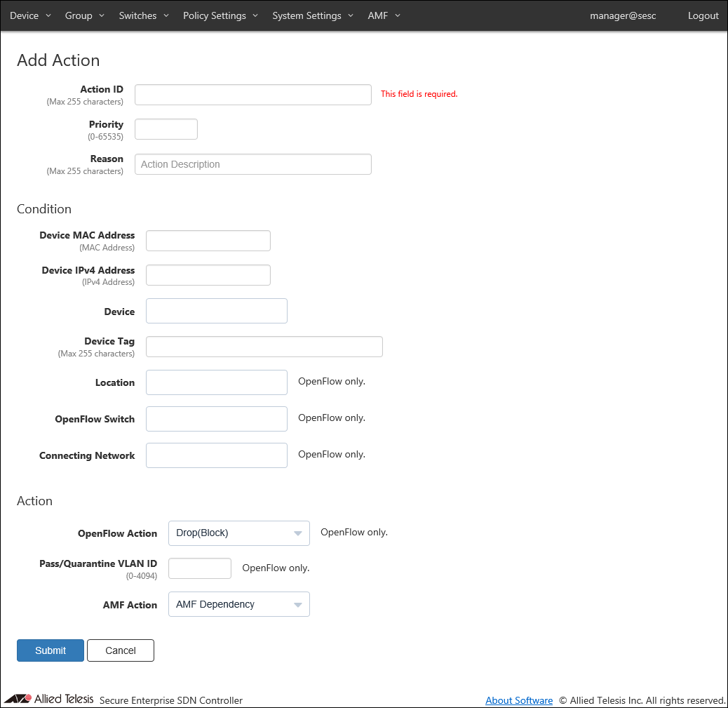Open the AMF Action dropdown
The image size is (728, 708).
239,604
